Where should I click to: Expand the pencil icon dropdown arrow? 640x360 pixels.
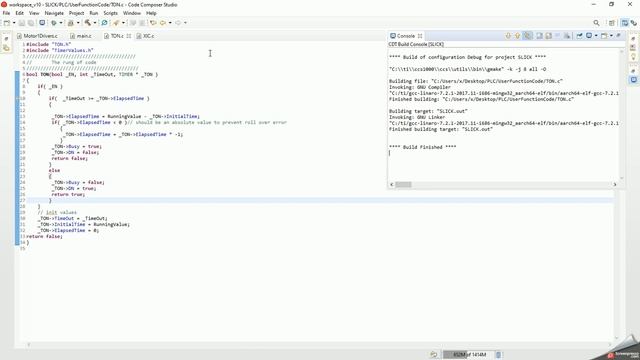[123, 23]
